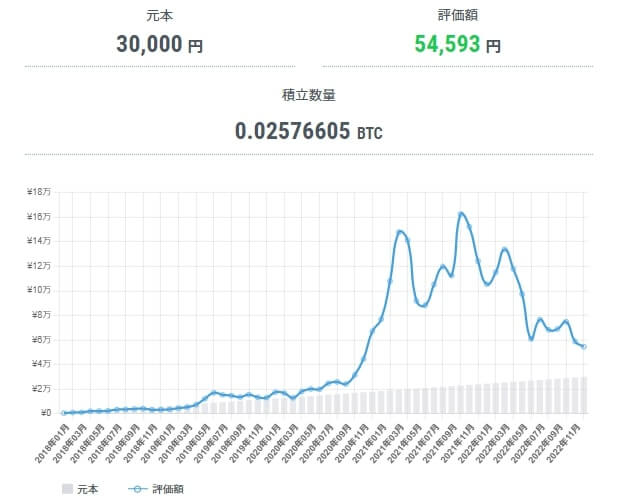
Task: Click the ¥10万 y-axis label
Action: click(x=39, y=290)
